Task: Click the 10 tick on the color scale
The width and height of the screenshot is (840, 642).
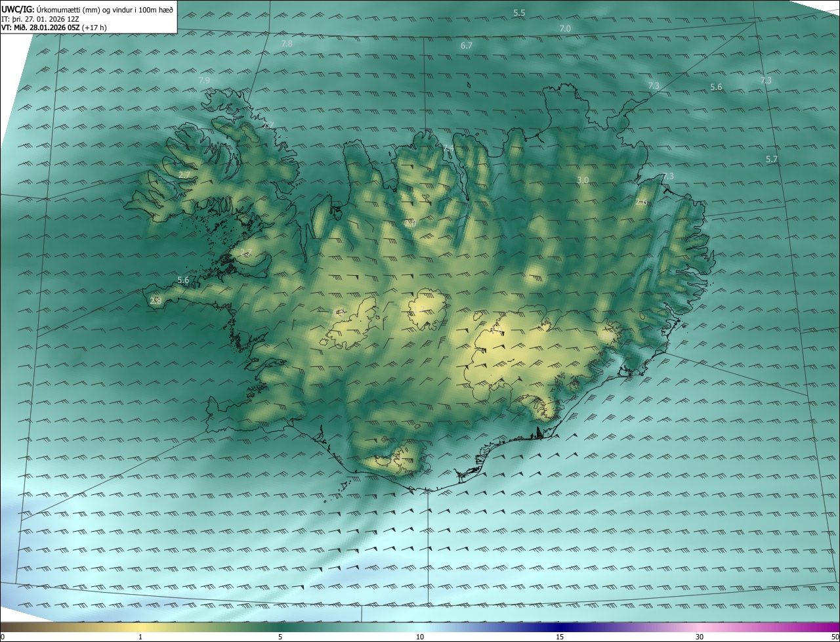Action: 420,637
